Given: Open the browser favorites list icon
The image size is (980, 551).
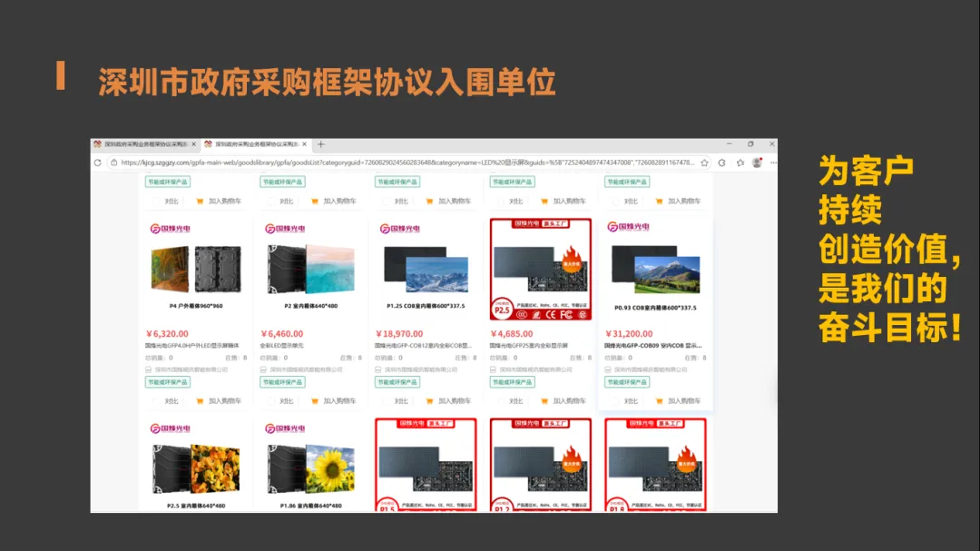Looking at the screenshot, I should pyautogui.click(x=740, y=162).
